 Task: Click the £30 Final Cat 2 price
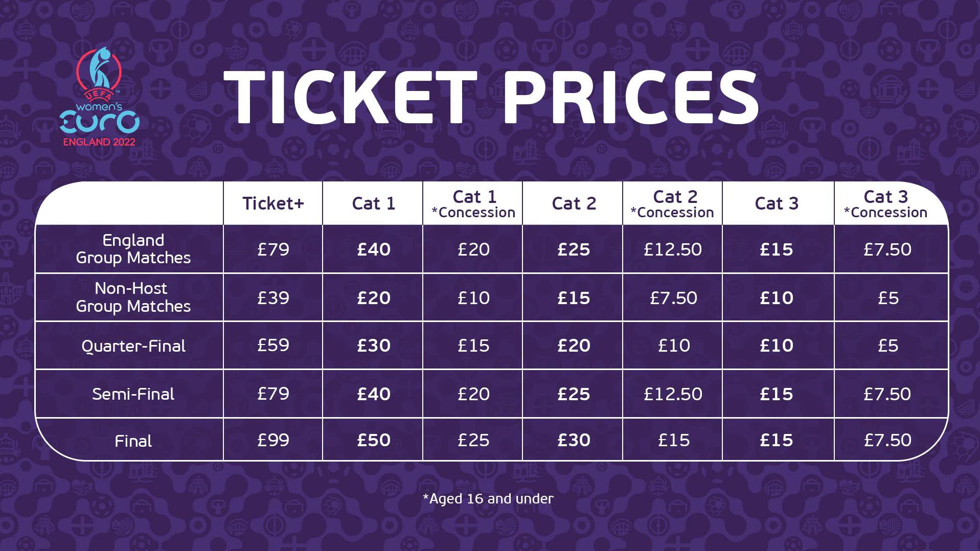click(574, 440)
